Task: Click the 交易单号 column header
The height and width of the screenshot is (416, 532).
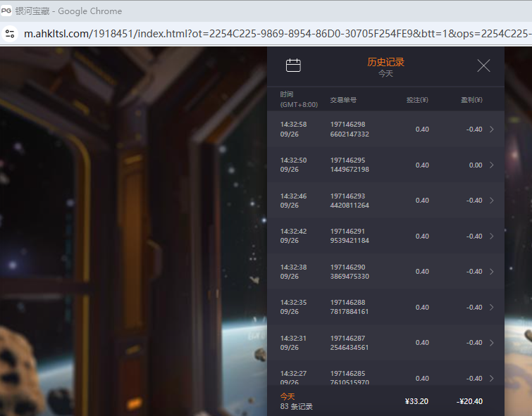Action: [x=343, y=100]
